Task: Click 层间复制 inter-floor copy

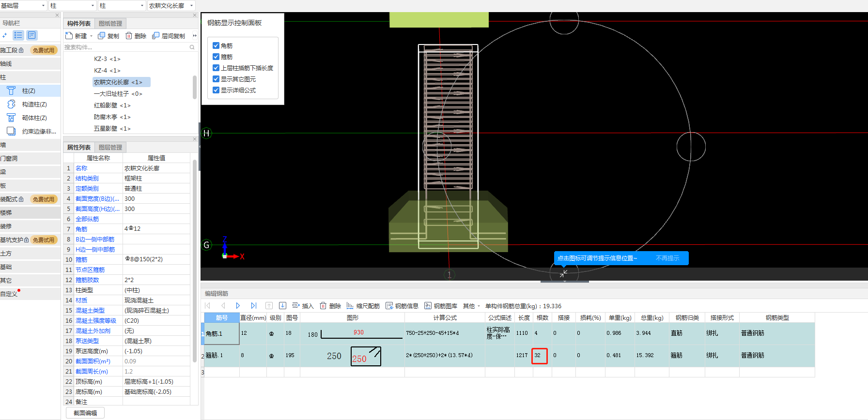Action: pyautogui.click(x=169, y=36)
